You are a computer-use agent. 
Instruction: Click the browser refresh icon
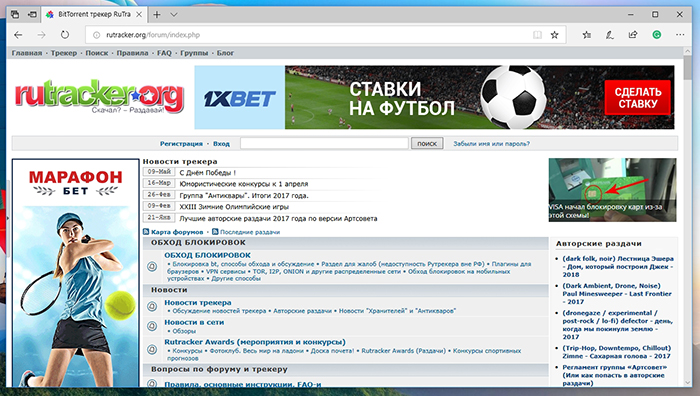click(65, 35)
